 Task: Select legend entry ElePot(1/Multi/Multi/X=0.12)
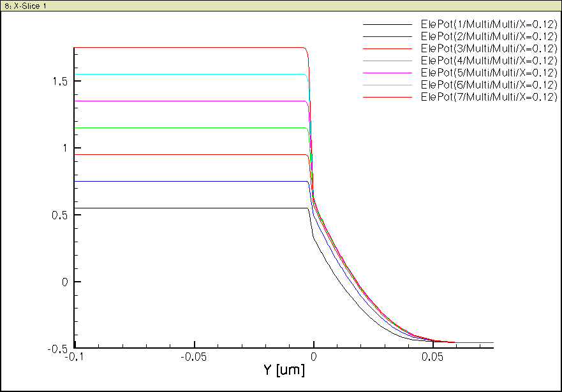tap(489, 24)
